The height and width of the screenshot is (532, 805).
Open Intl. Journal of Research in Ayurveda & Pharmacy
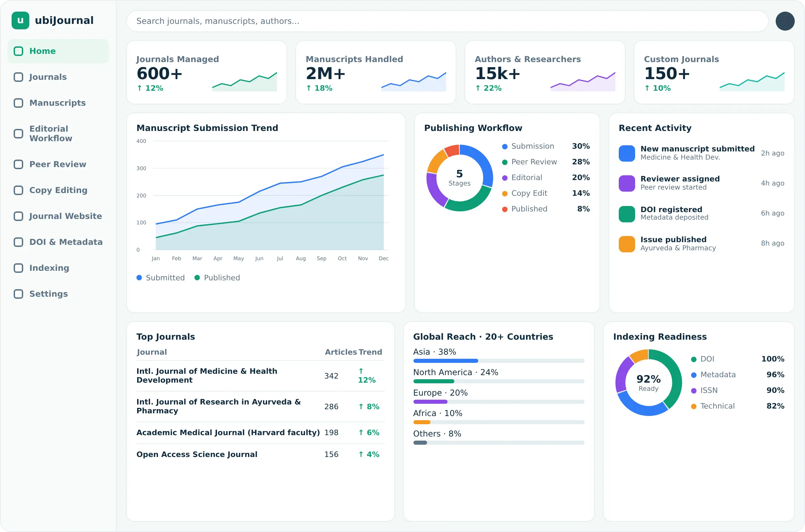[261, 407]
